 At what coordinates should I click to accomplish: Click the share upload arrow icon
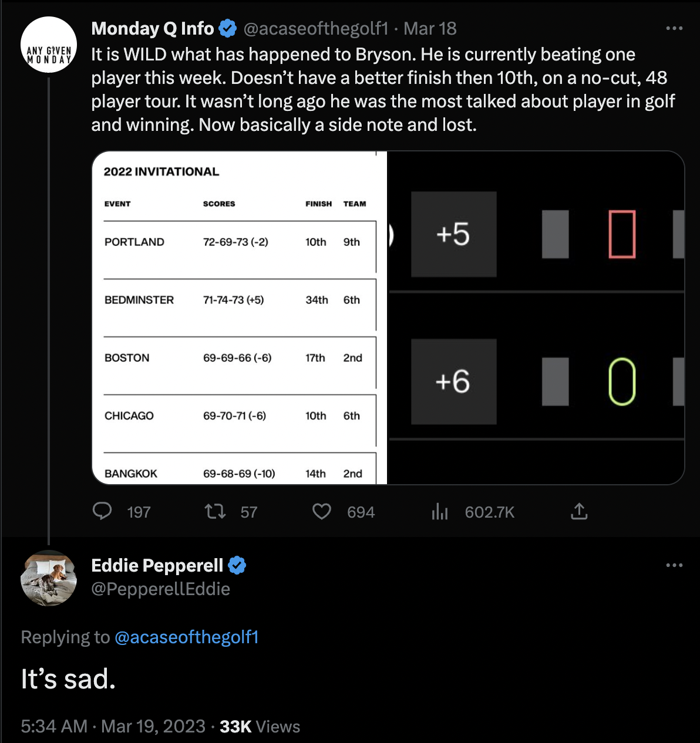(x=579, y=512)
